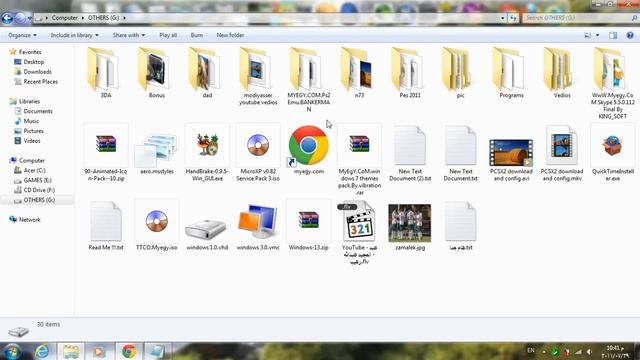The width and height of the screenshot is (640, 360).
Task: Select PCSX2 download and config.mkv file
Action: click(x=562, y=153)
